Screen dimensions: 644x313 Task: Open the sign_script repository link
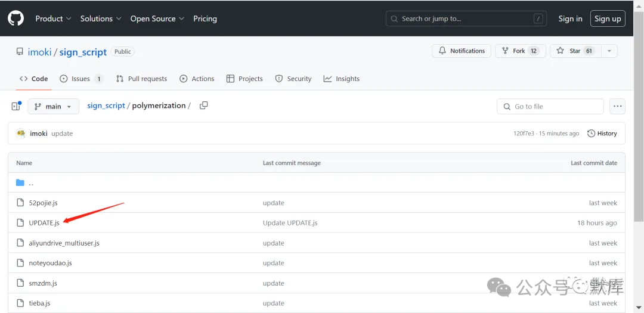pos(83,52)
